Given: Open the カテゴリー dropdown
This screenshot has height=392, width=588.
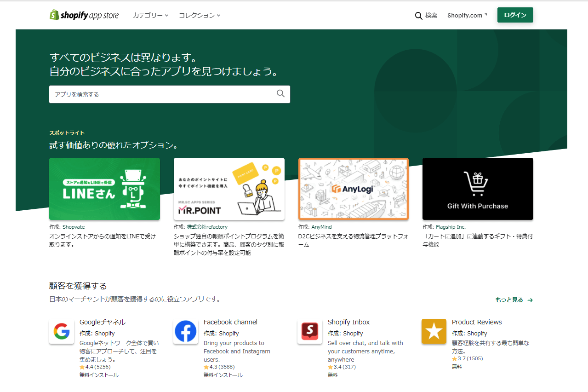Looking at the screenshot, I should (x=150, y=15).
